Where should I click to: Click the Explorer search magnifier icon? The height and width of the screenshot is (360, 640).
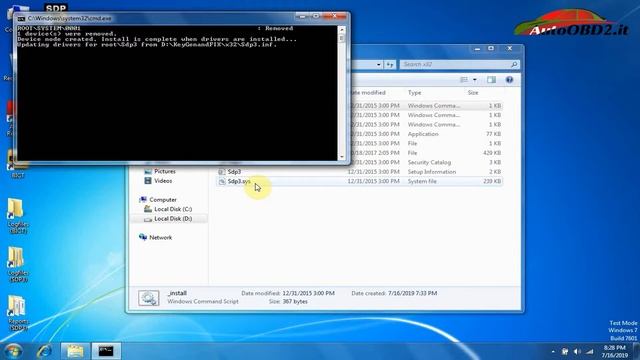point(514,64)
